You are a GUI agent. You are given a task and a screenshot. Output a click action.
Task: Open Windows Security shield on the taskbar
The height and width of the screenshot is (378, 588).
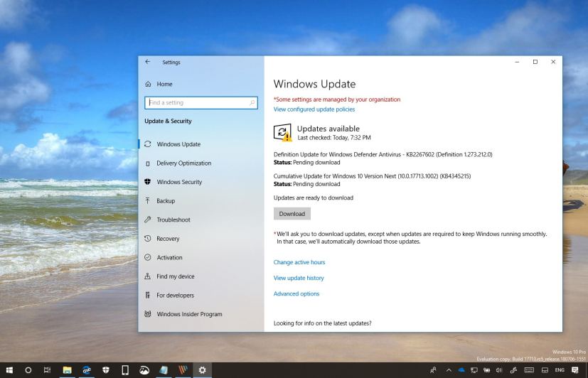[106, 370]
